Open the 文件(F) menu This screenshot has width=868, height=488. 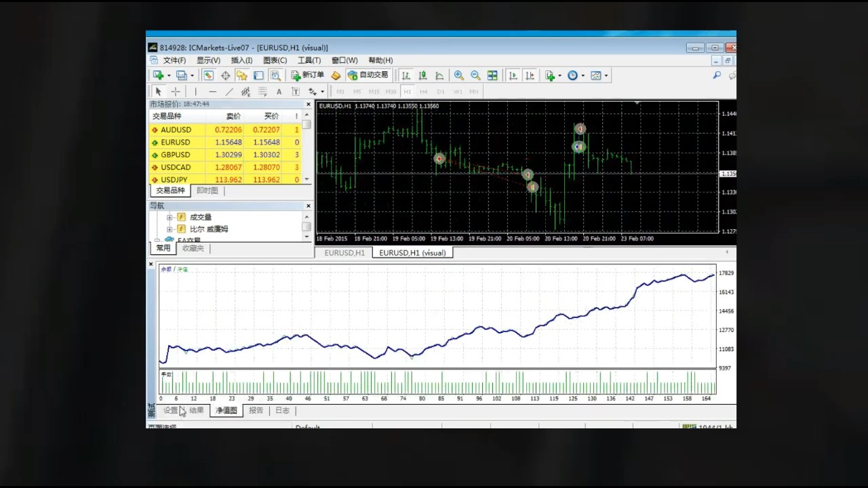pyautogui.click(x=174, y=60)
